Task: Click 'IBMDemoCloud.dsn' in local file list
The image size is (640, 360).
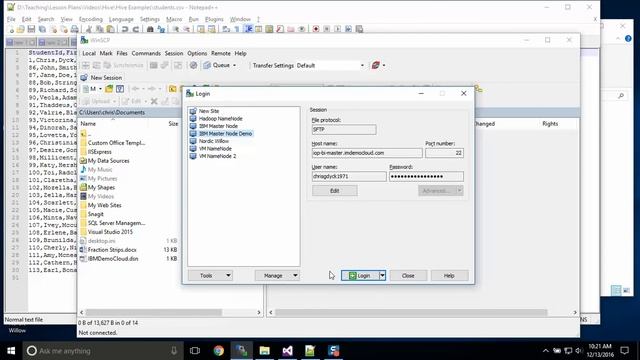Action: pos(113,259)
